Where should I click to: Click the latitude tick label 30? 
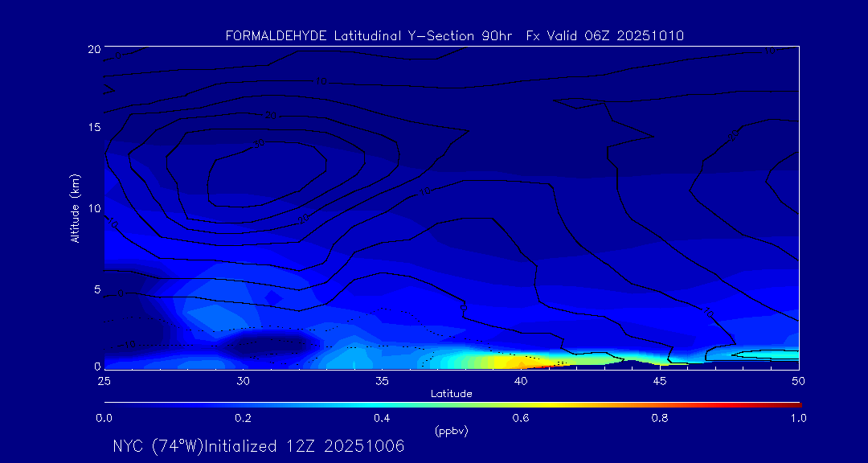(243, 381)
